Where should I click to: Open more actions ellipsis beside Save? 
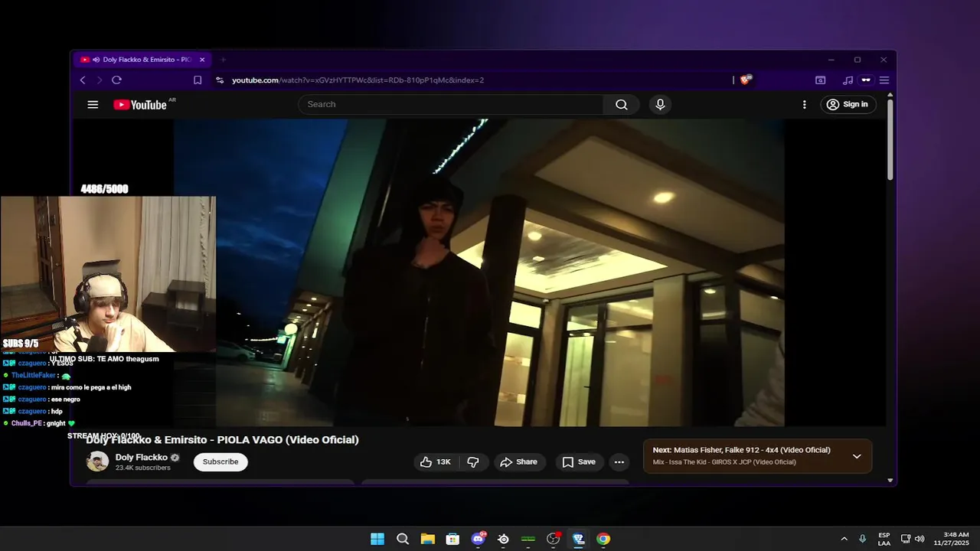click(x=619, y=461)
